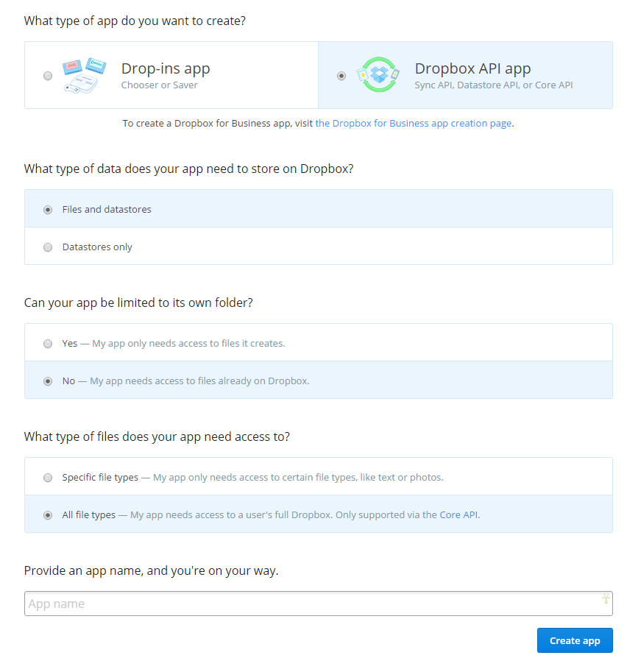Click the Drop-ins app title text
This screenshot has height=672, width=627.
click(x=166, y=68)
